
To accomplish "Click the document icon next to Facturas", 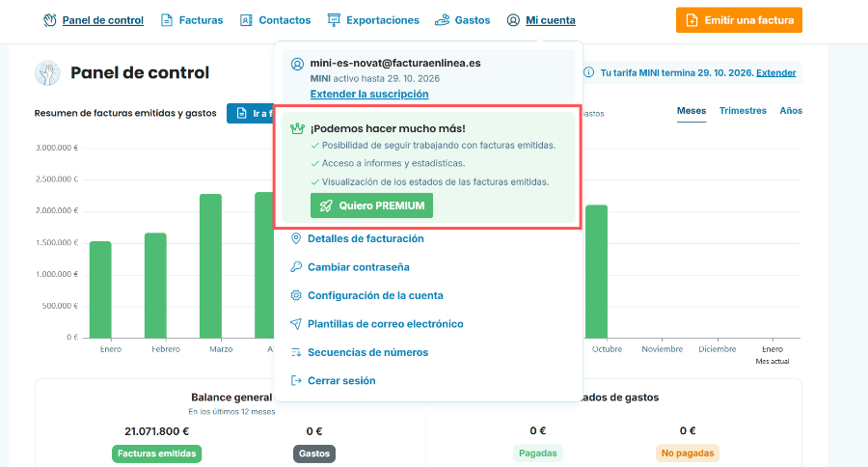I will click(166, 20).
